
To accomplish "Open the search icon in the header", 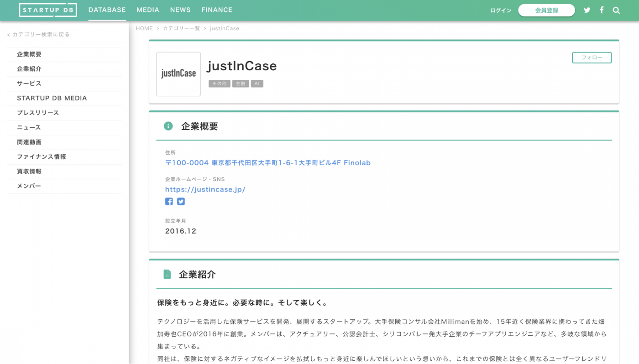I will click(x=616, y=10).
